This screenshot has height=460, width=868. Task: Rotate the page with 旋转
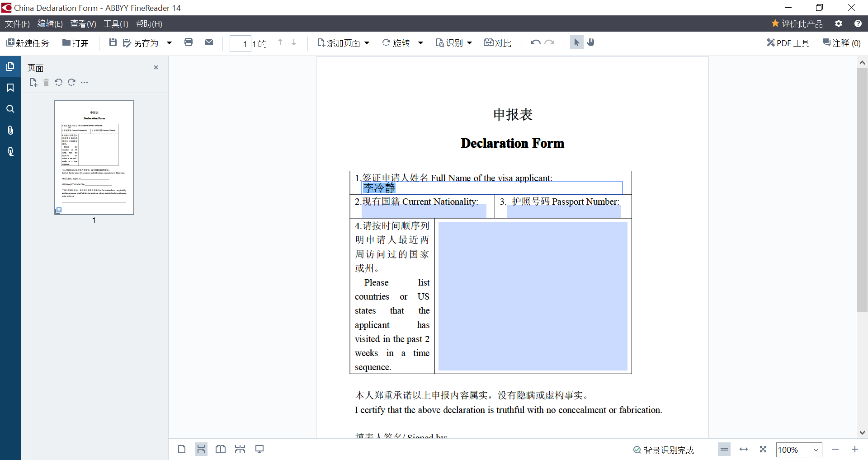(396, 43)
